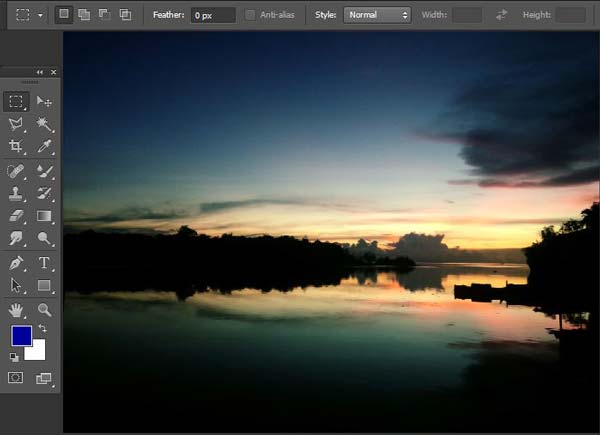The width and height of the screenshot is (600, 435).
Task: Choose Intersect with selection mode
Action: tap(125, 15)
